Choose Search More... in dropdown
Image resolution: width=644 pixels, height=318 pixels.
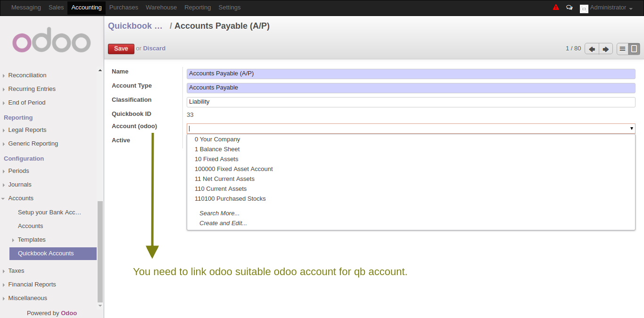(x=219, y=213)
